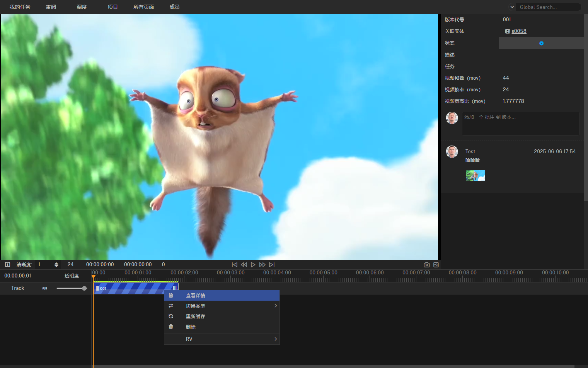Viewport: 588px width, 368px height.
Task: Click the orange playhead marker on timeline
Action: [x=93, y=277]
